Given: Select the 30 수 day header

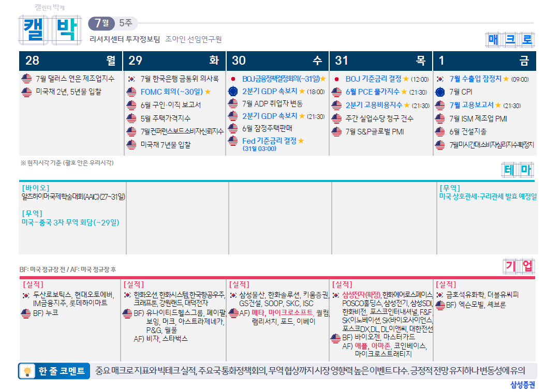Looking at the screenshot, I should (x=277, y=61).
